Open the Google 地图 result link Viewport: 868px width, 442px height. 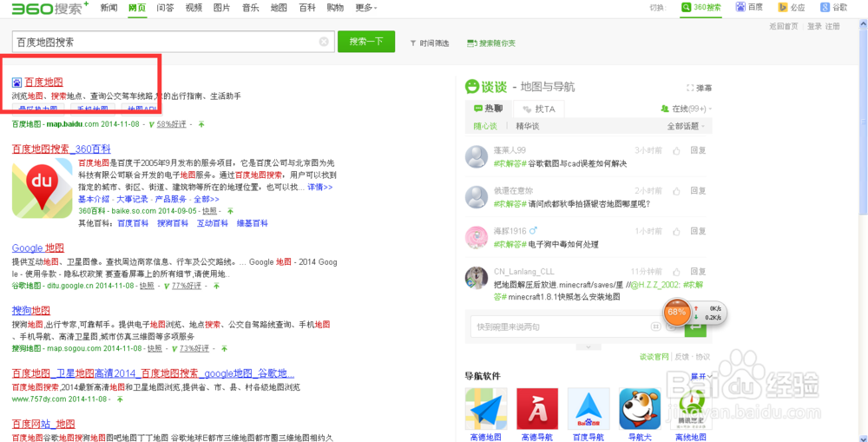[x=38, y=247]
